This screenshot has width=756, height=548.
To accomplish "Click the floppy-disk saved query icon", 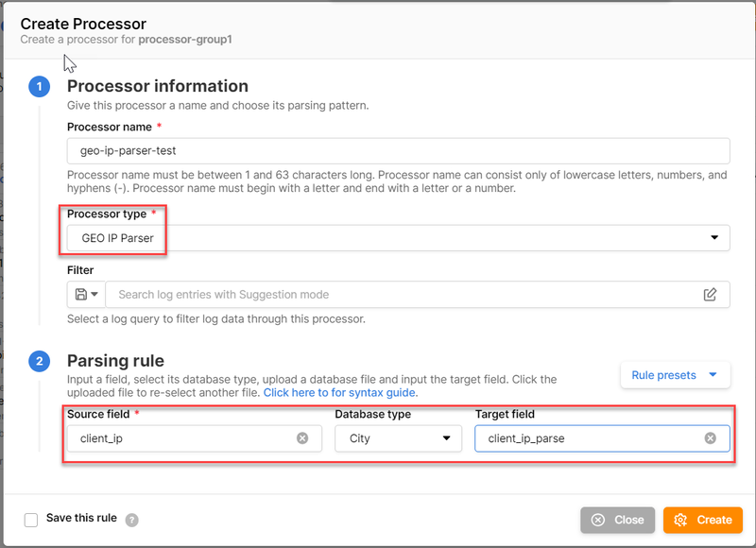I will point(81,295).
